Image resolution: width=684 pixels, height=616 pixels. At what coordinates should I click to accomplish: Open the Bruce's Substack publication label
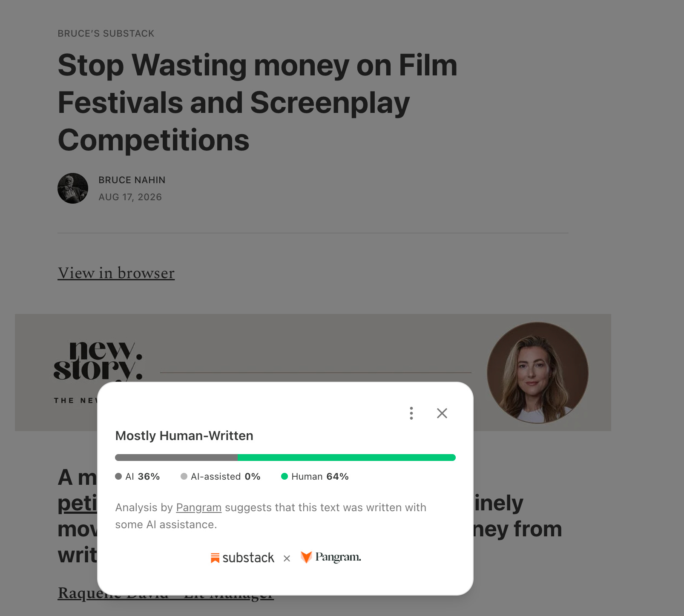106,33
